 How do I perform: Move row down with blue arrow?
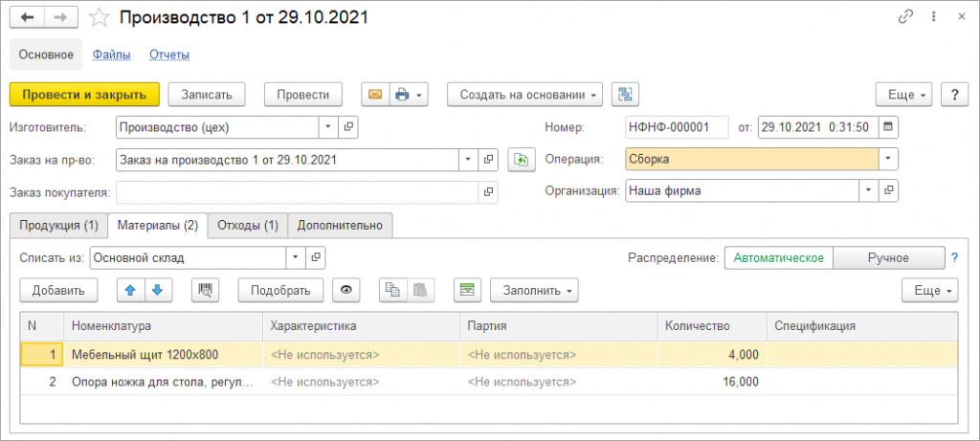[157, 290]
